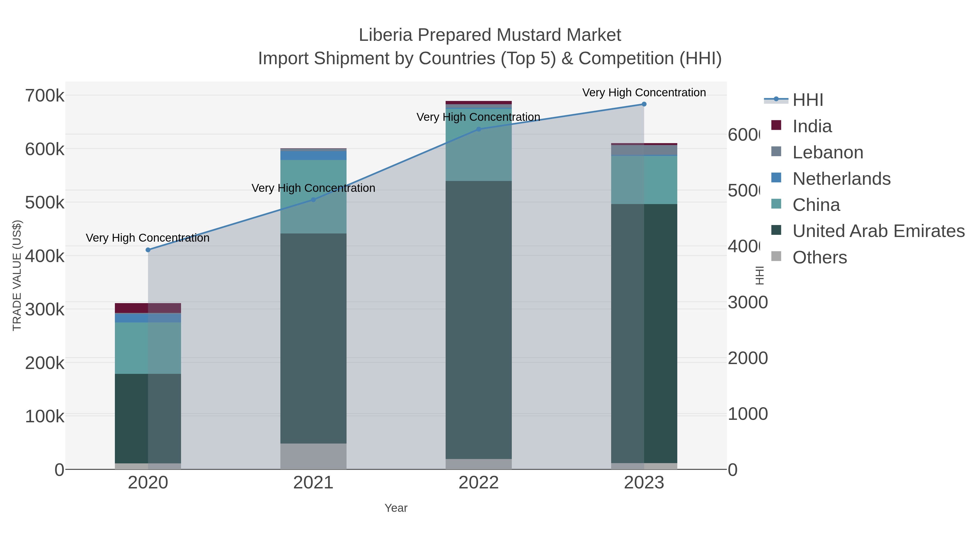
Task: Click the 2022 China bar segment
Action: (479, 145)
